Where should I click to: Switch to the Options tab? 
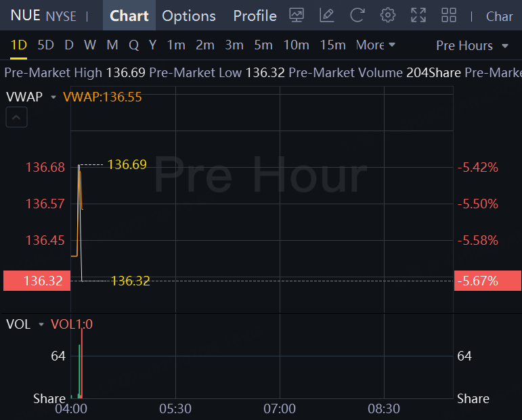coord(189,16)
